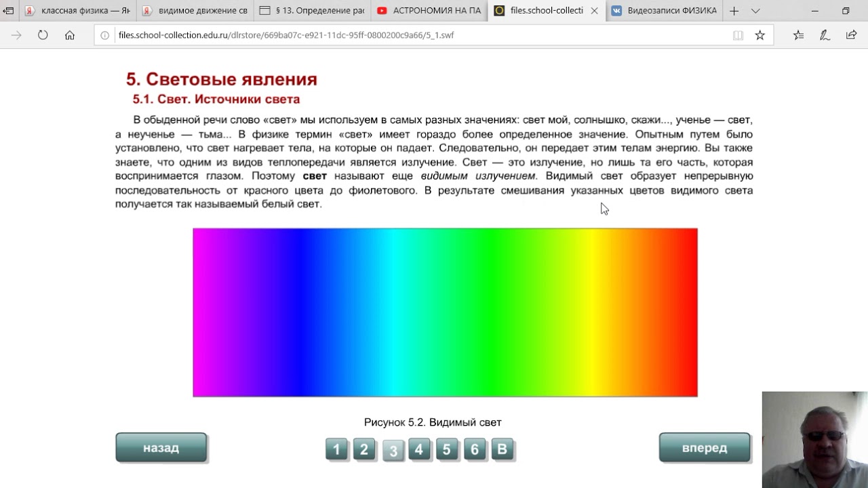Switch to the 'классная физика' tab
This screenshot has height=488, width=868.
(77, 11)
